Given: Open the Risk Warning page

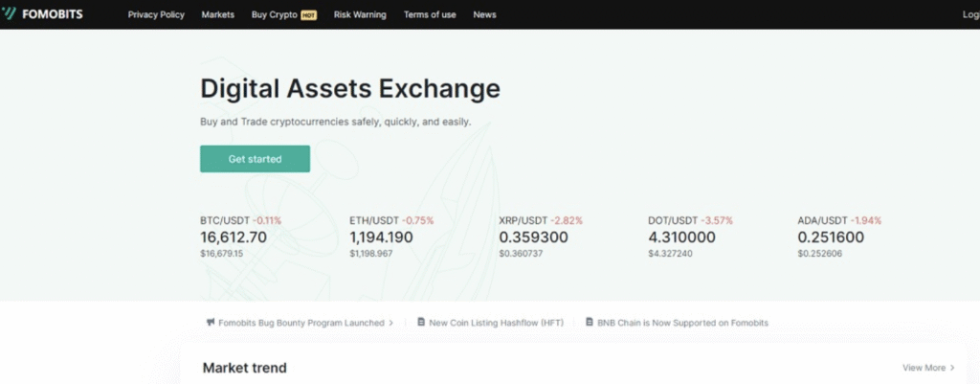Looking at the screenshot, I should (x=360, y=15).
